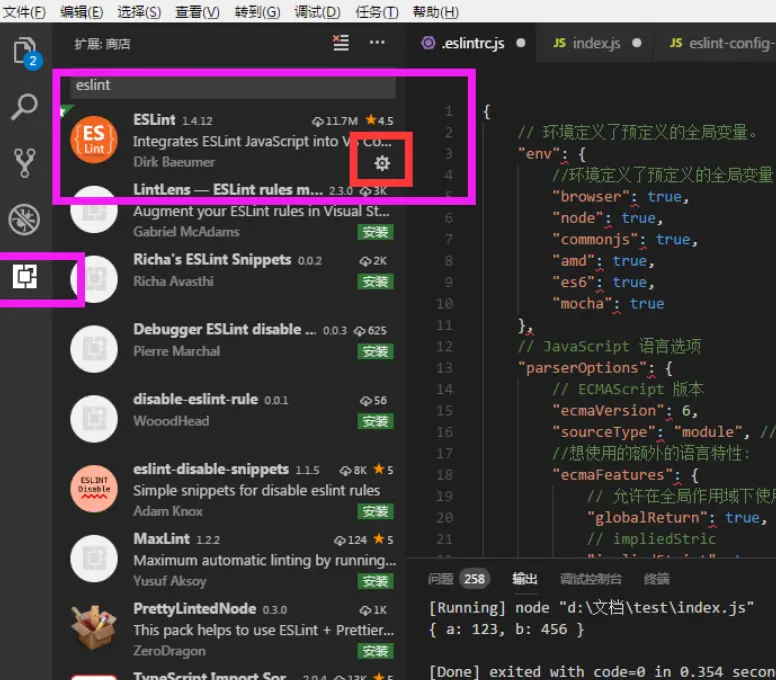Switch to the .eslintrc.js editor tab
The image size is (776, 680).
472,44
